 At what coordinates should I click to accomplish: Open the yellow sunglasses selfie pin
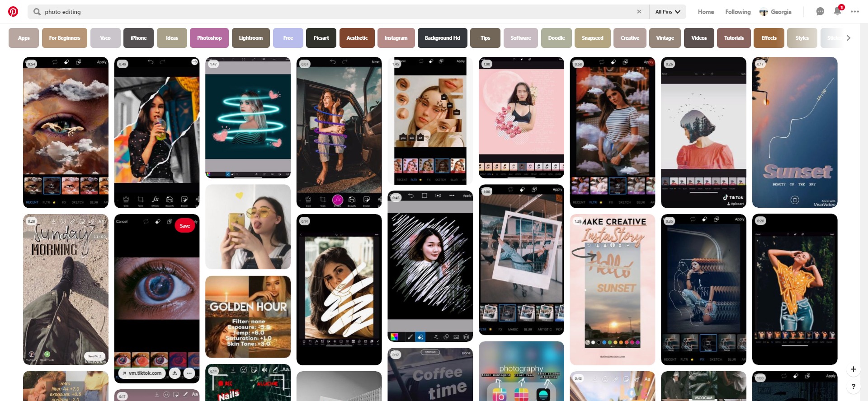(x=248, y=227)
